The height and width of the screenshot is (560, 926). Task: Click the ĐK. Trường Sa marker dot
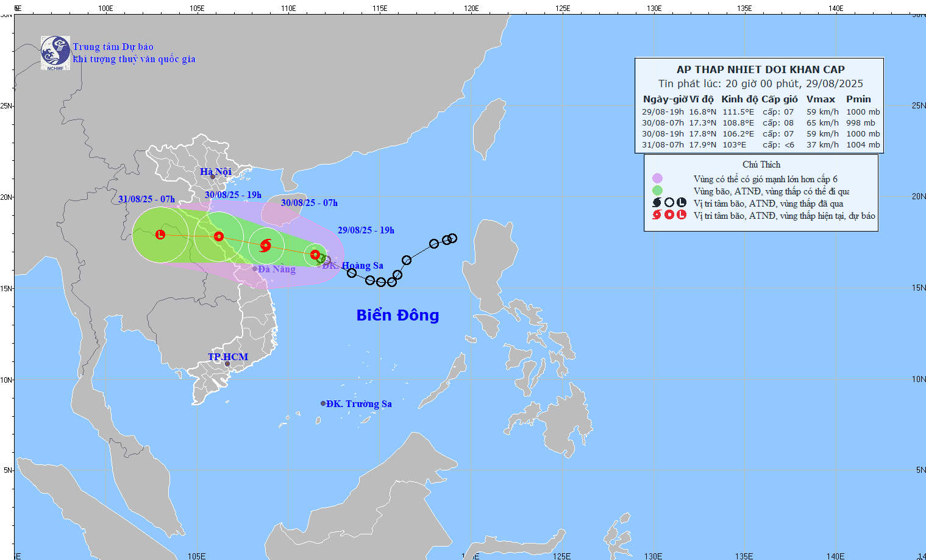pos(323,402)
